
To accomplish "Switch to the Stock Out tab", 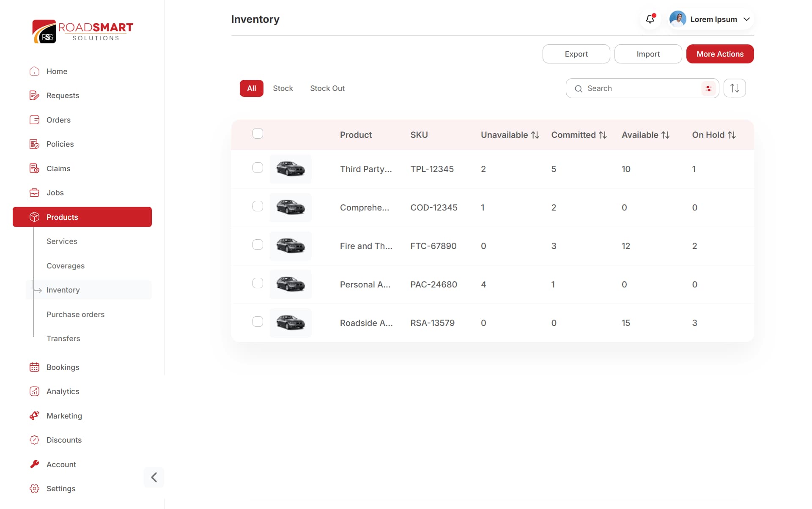I will point(327,88).
